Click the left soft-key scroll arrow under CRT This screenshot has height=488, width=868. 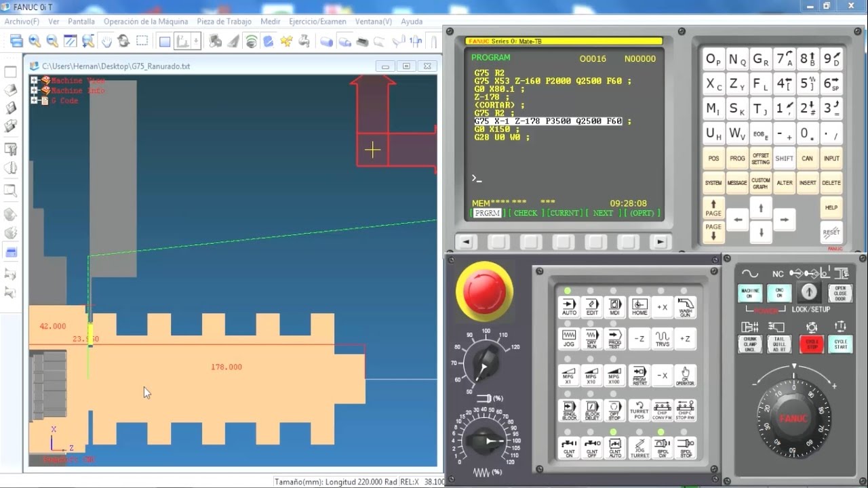(466, 242)
